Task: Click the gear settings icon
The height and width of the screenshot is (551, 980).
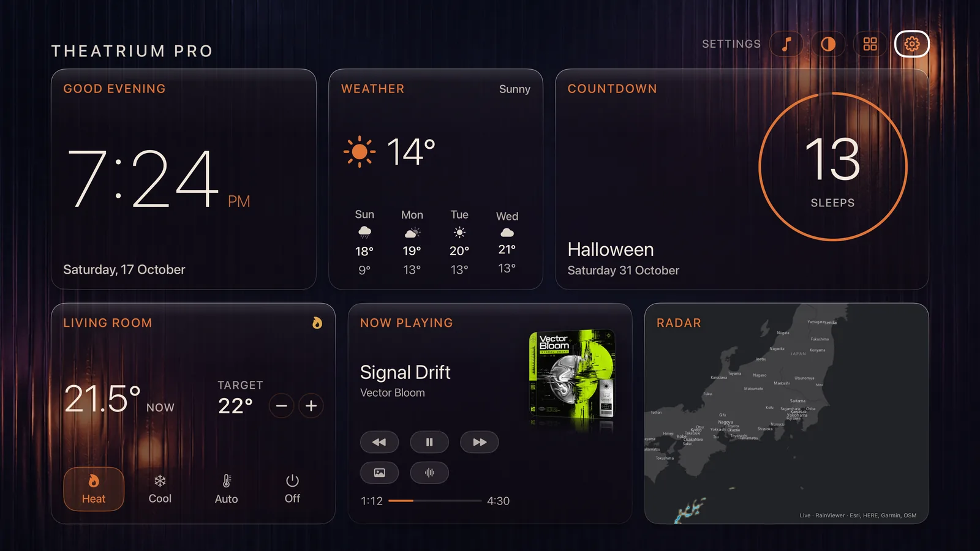Action: [x=912, y=44]
